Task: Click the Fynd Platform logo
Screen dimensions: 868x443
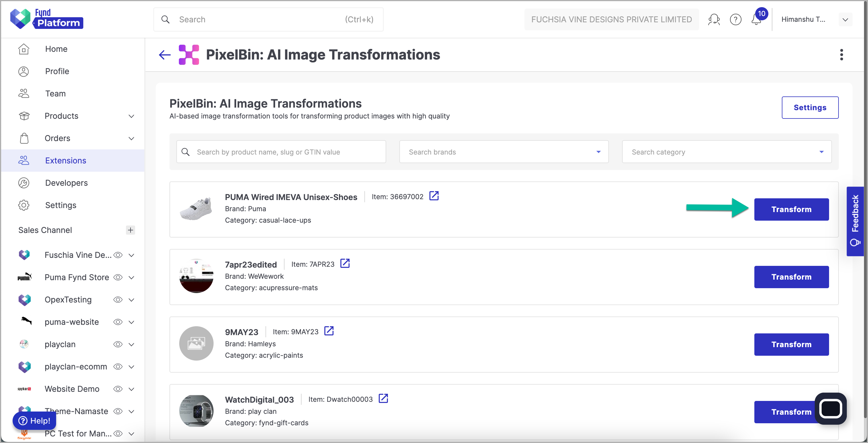Action: [47, 19]
